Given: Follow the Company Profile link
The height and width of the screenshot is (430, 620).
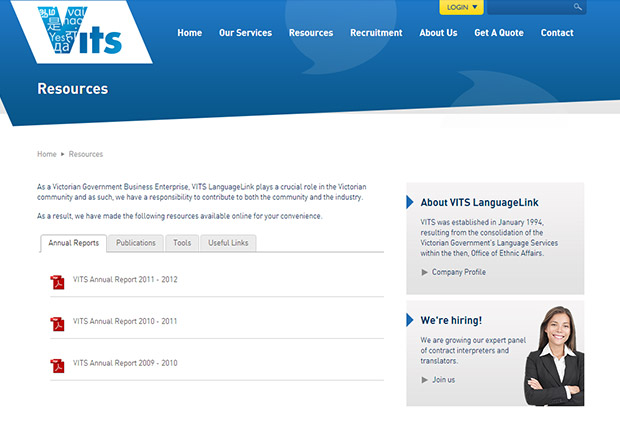Looking at the screenshot, I should coord(459,272).
